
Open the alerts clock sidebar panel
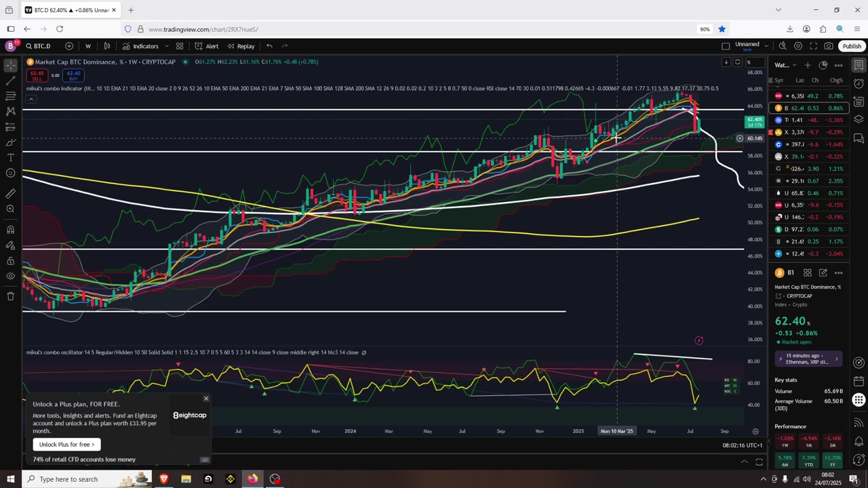click(x=859, y=83)
